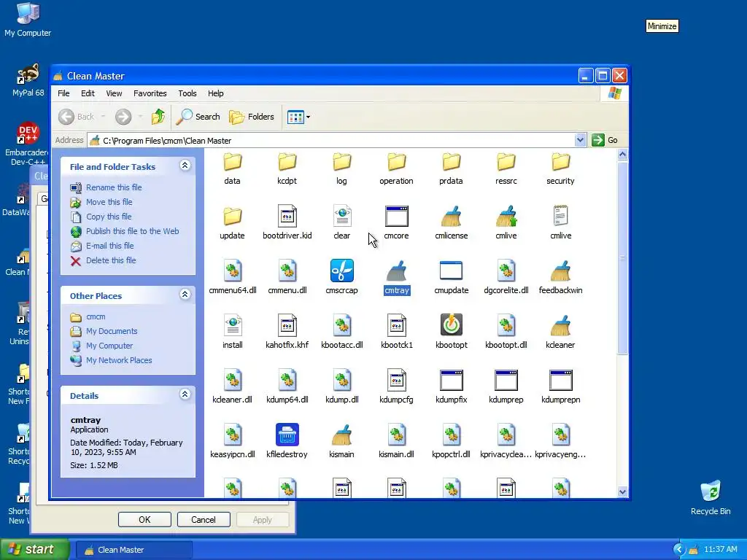
Task: Open the cmcm folder link
Action: [x=96, y=316]
